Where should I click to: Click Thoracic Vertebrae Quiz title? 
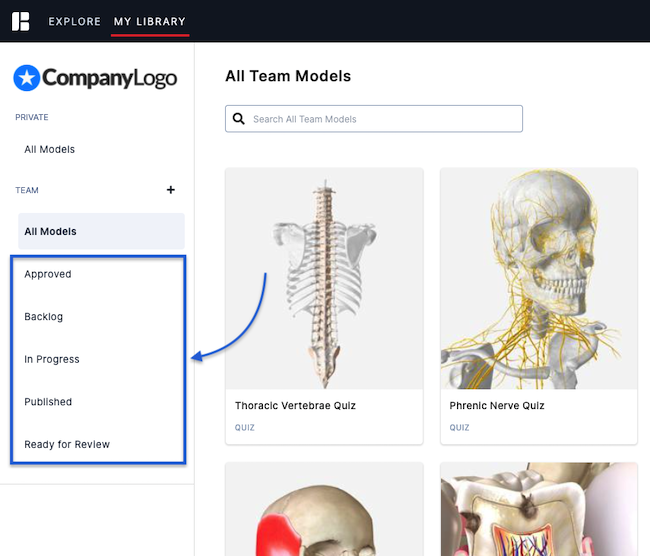[296, 405]
